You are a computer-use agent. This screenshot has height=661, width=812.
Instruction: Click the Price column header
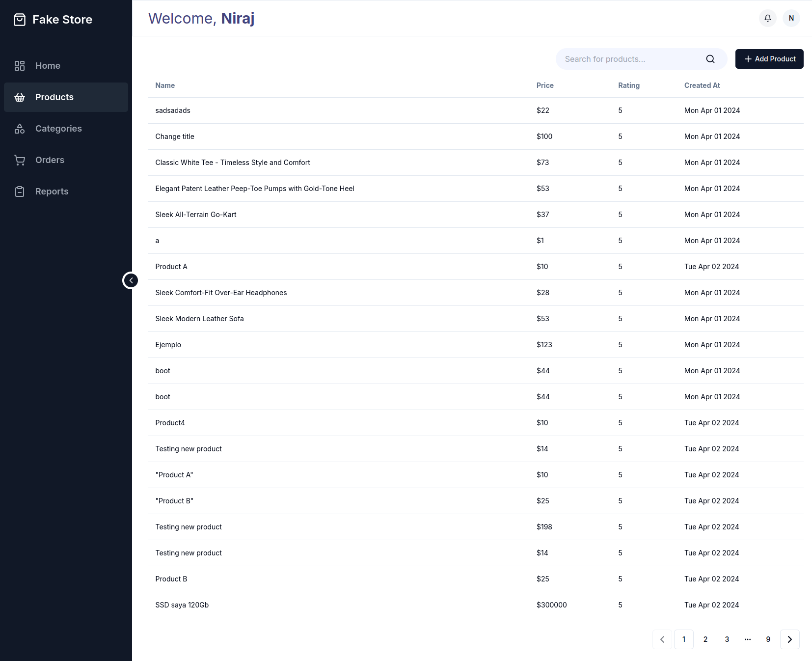(545, 85)
